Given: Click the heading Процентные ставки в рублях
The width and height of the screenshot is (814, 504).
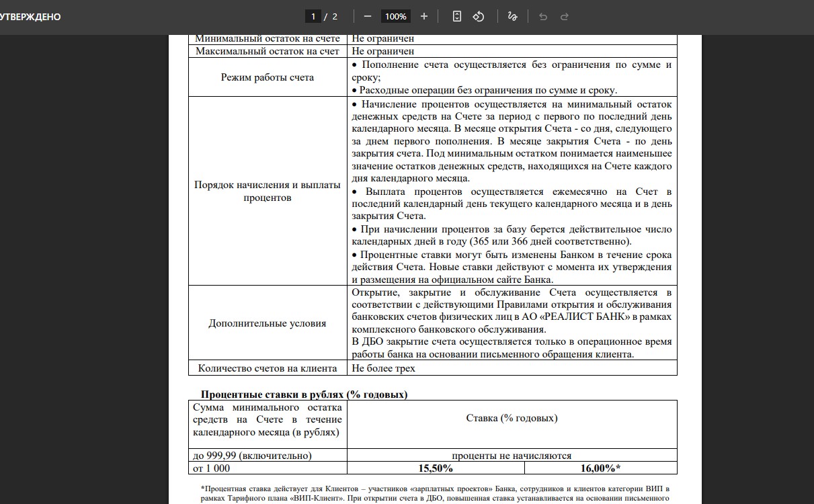Looking at the screenshot, I should [x=304, y=394].
